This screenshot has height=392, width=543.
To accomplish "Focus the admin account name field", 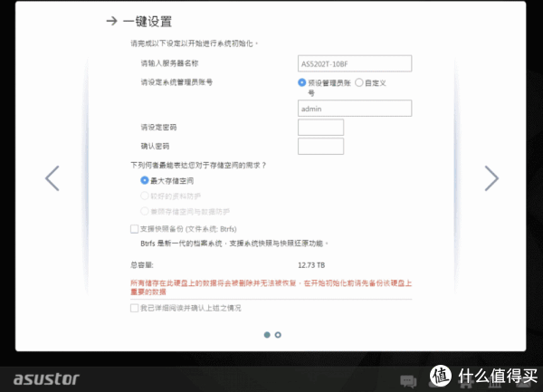I will 355,109.
